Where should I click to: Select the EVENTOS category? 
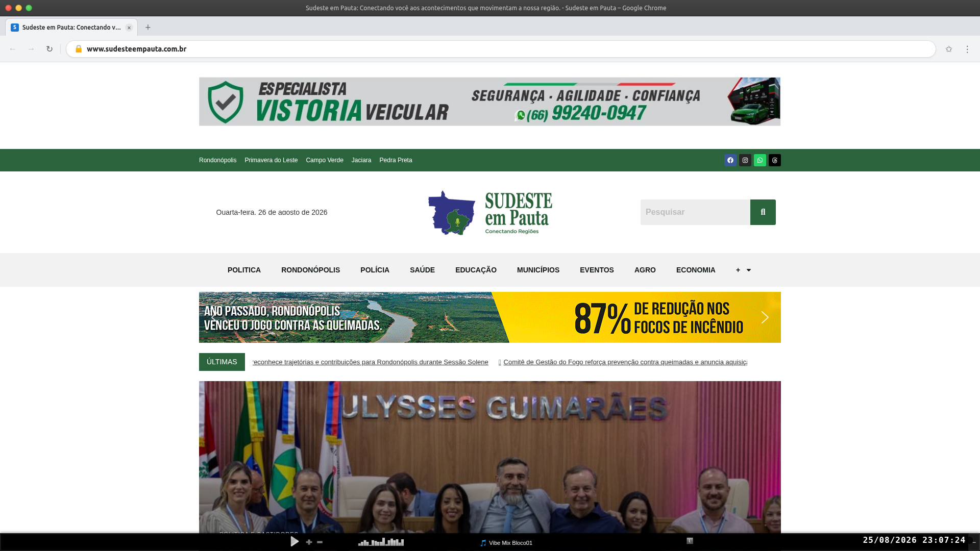point(597,270)
